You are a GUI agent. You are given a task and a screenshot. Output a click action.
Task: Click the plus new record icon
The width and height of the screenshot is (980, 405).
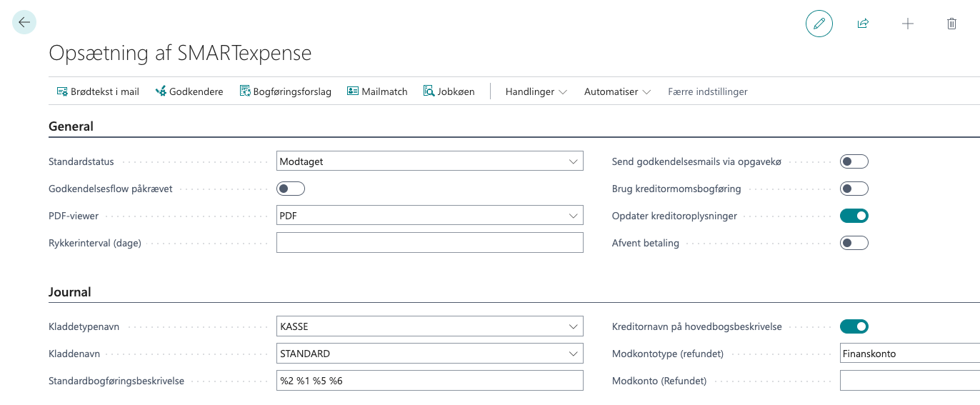907,24
